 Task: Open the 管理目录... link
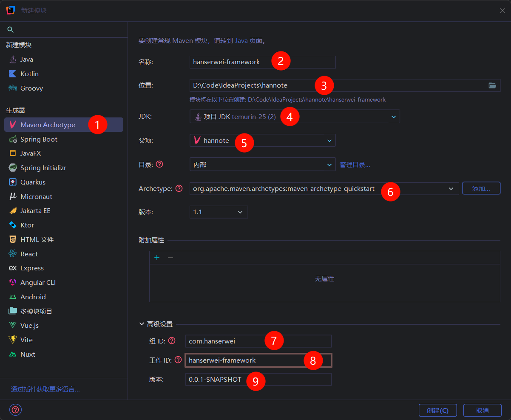355,165
